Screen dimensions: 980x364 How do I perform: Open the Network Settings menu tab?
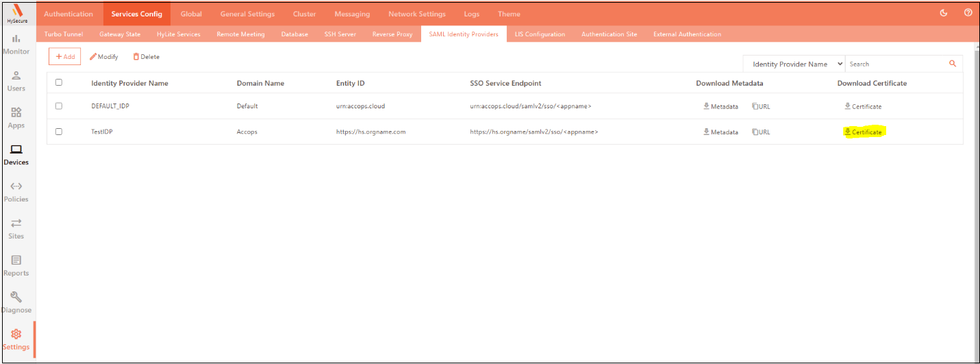416,14
